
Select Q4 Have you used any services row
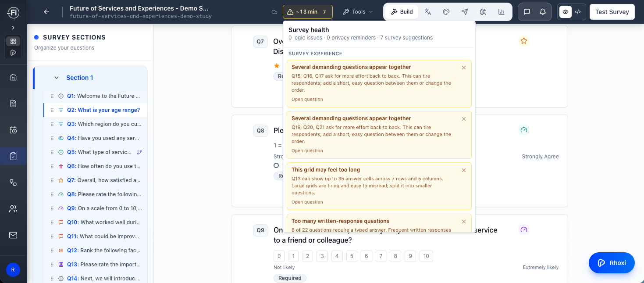point(96,138)
